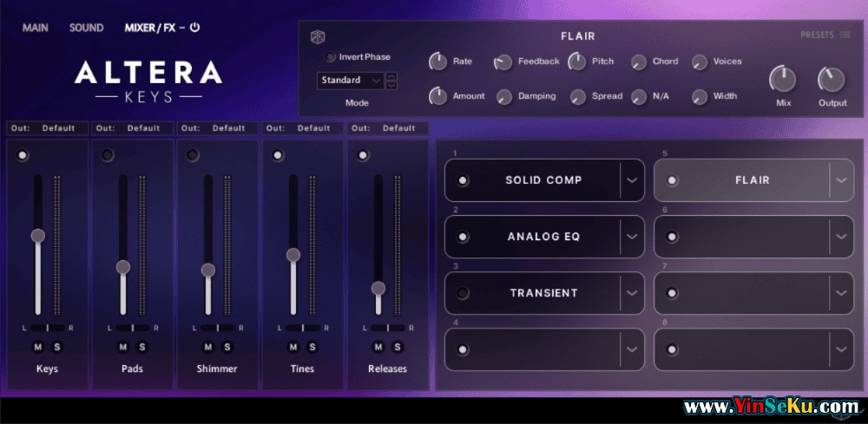The height and width of the screenshot is (424, 868).
Task: Click the Releases volume fader handle
Action: click(x=378, y=288)
